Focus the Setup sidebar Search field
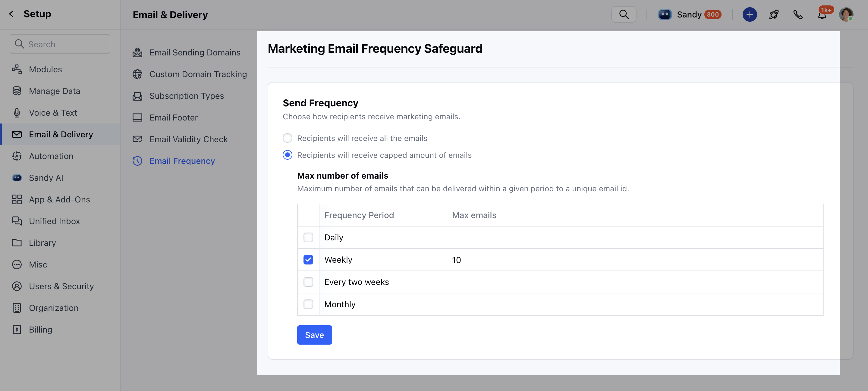This screenshot has height=391, width=868. tap(60, 44)
